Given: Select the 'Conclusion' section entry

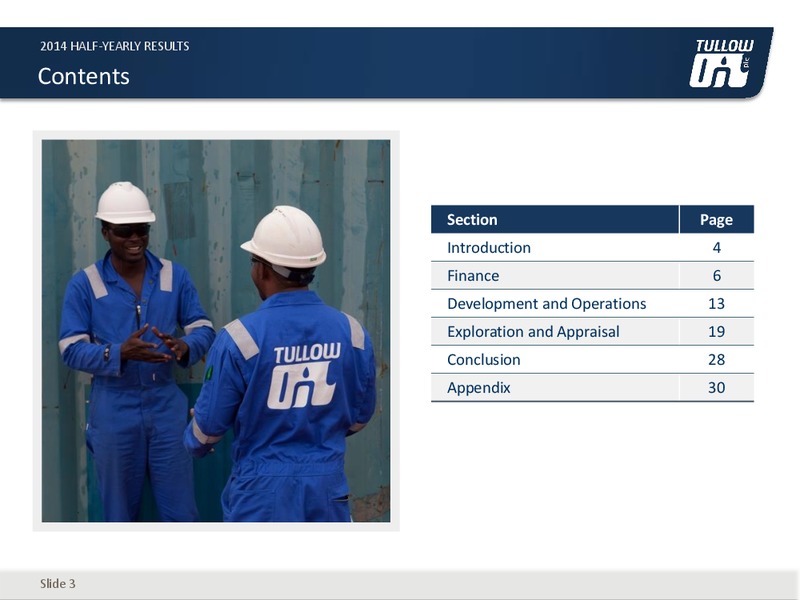Looking at the screenshot, I should tap(484, 360).
